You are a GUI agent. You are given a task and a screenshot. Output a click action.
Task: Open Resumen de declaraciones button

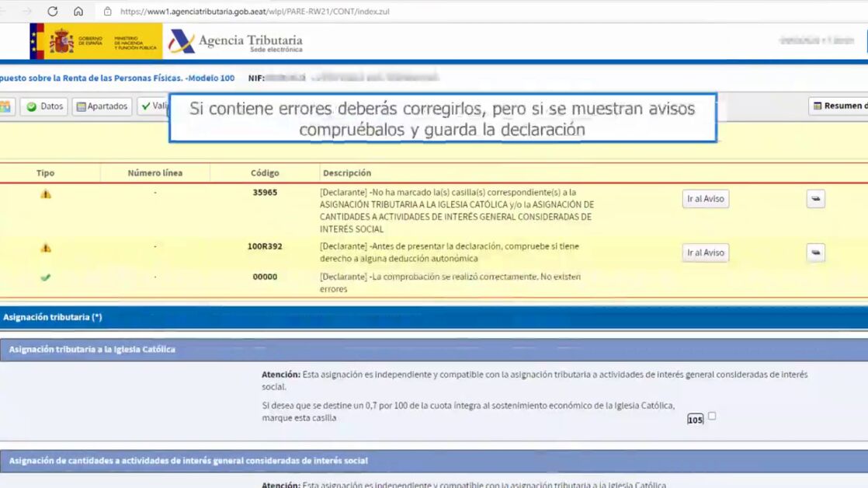click(838, 106)
